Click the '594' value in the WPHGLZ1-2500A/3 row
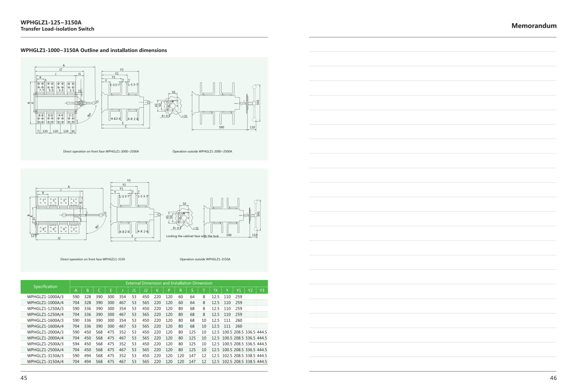This screenshot has height=392, width=577. point(76,343)
